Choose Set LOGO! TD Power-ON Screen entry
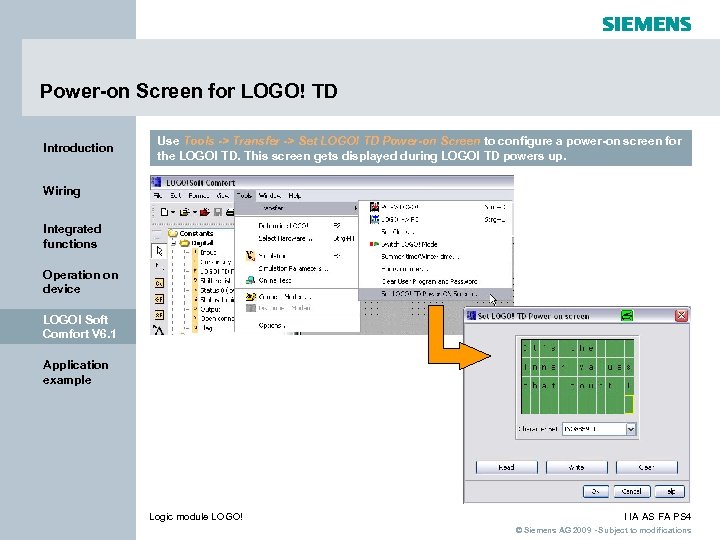 click(x=435, y=293)
